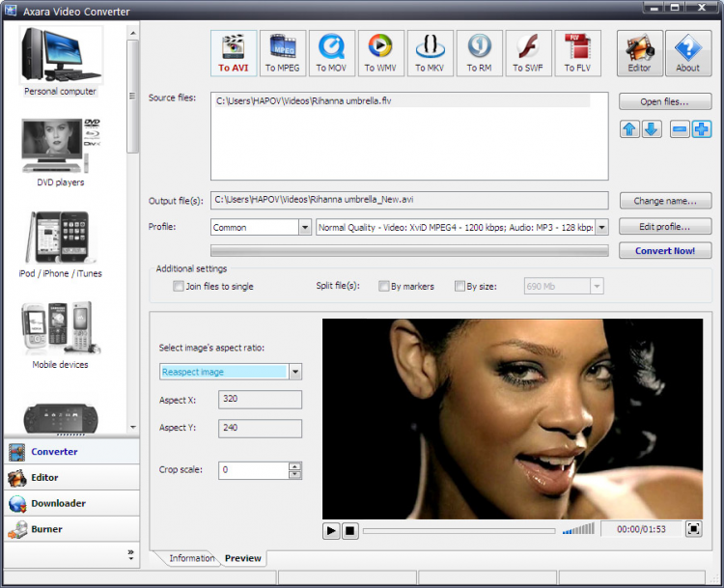Start conversion with Convert Now!

665,251
